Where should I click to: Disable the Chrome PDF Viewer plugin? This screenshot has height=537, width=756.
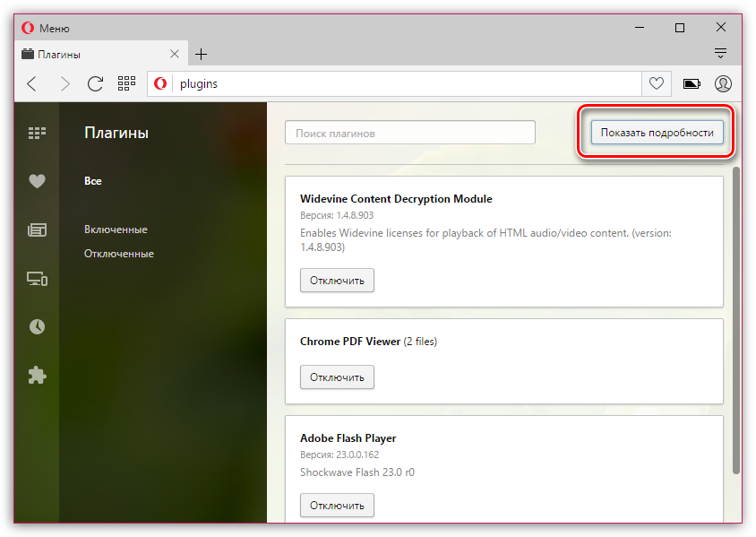click(x=337, y=377)
